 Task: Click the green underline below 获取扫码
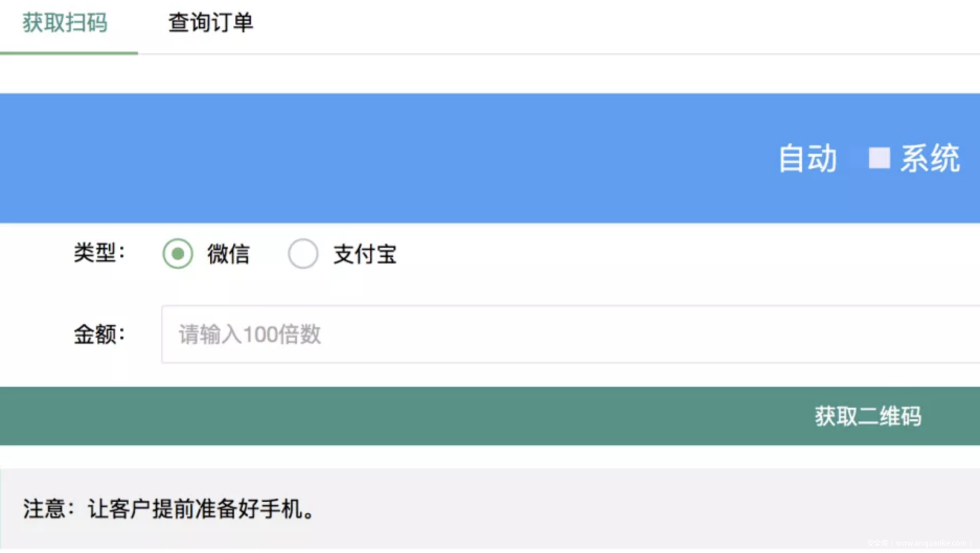(x=69, y=53)
